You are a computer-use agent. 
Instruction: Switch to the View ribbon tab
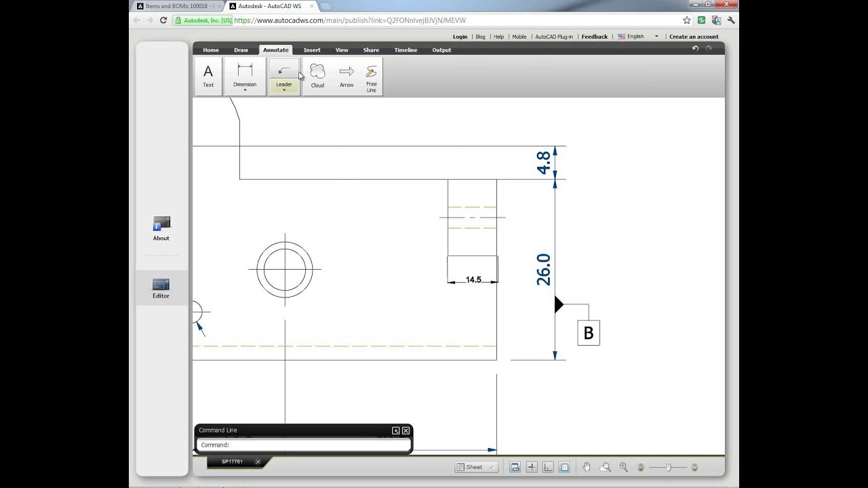coord(342,50)
